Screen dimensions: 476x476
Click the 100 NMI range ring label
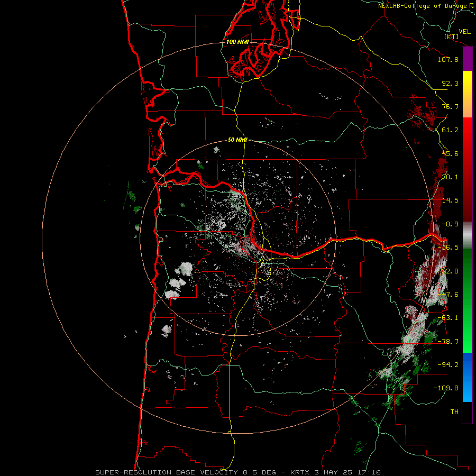pos(237,42)
